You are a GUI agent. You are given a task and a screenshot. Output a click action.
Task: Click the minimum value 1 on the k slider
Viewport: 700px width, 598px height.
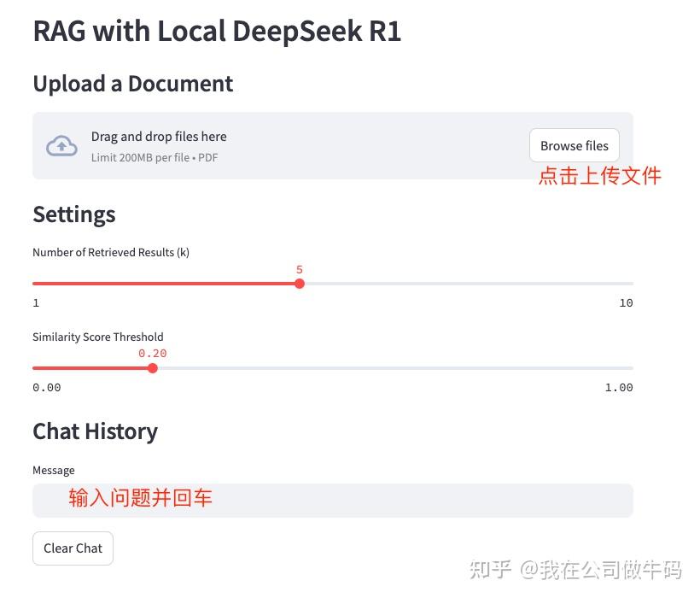click(36, 302)
